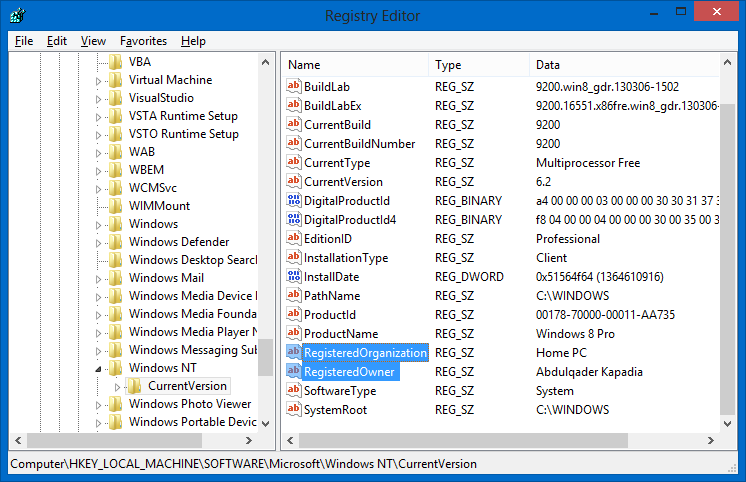746x482 pixels.
Task: Select the EditionID string value icon
Action: 294,238
